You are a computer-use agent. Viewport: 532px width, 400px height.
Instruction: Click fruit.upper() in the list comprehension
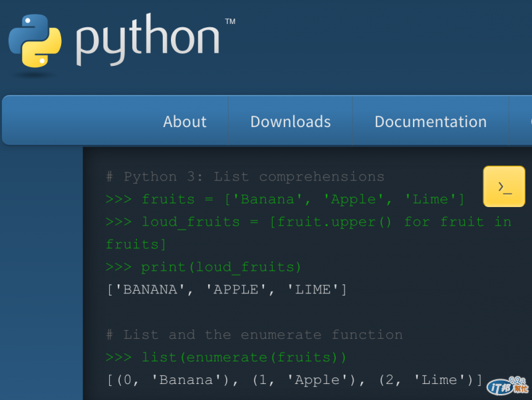331,222
